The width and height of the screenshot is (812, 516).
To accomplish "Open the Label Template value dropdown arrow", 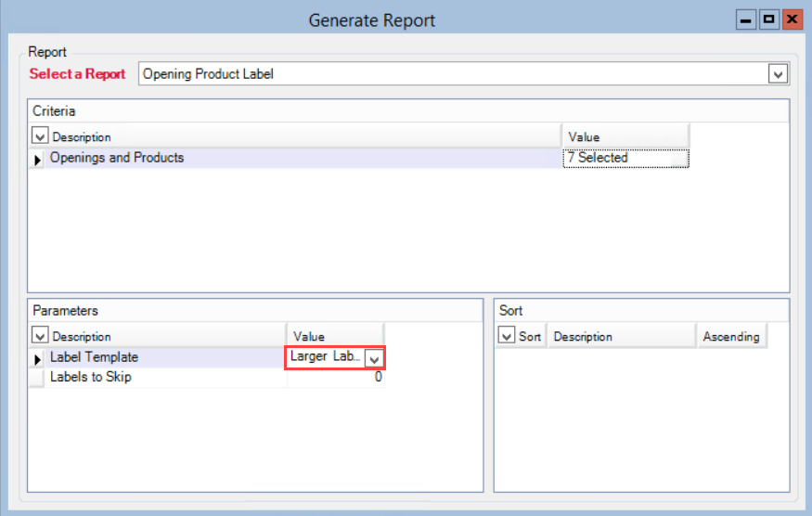I will pos(374,358).
